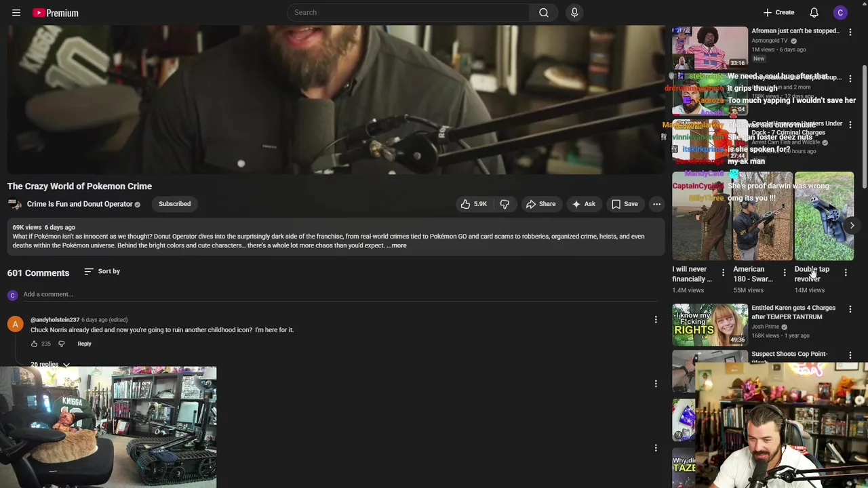Open options for Entitled Karen video

point(850,309)
